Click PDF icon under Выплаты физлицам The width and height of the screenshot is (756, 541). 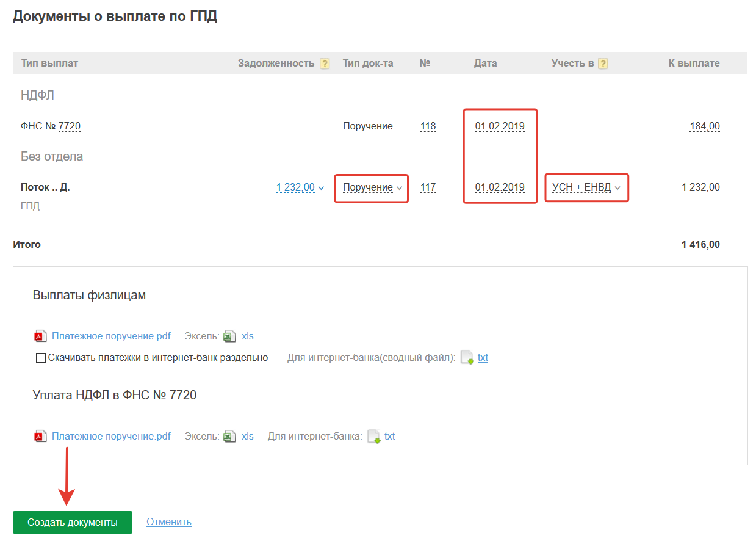coord(40,336)
